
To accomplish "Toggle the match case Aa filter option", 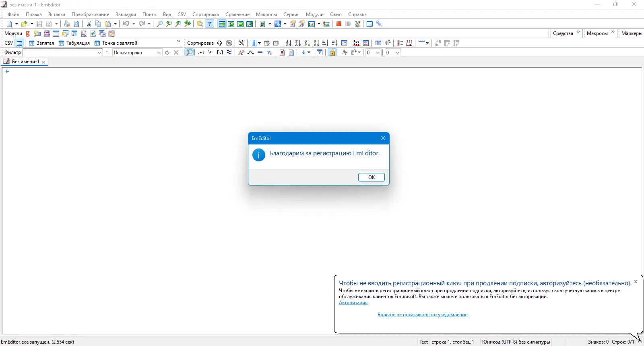I will pyautogui.click(x=242, y=52).
